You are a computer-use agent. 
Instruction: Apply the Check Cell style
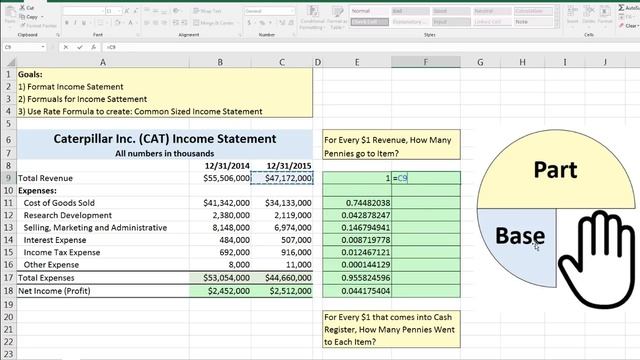coord(369,22)
